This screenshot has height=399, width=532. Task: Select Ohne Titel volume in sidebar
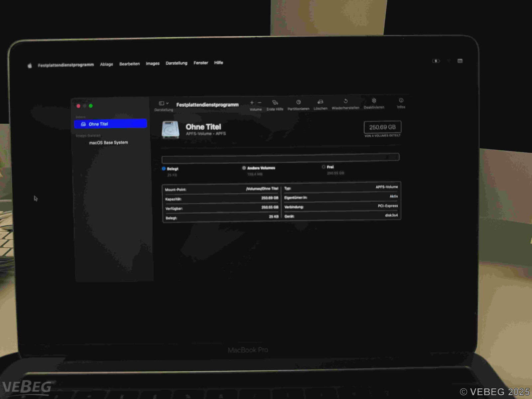pos(110,124)
